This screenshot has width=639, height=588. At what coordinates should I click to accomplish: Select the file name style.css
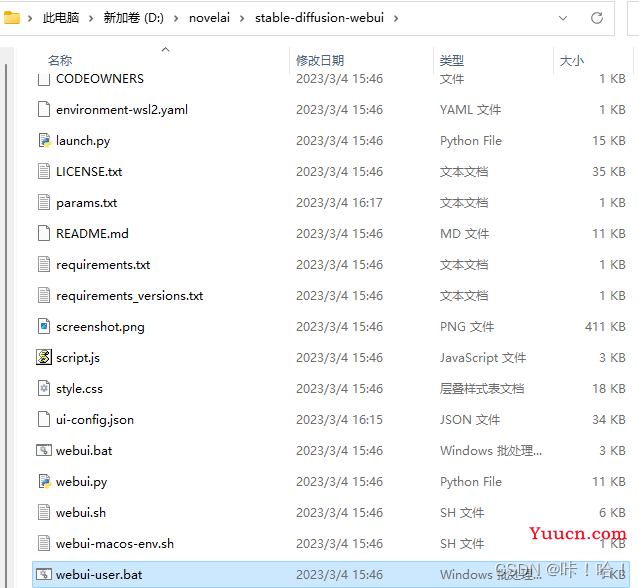click(x=79, y=388)
